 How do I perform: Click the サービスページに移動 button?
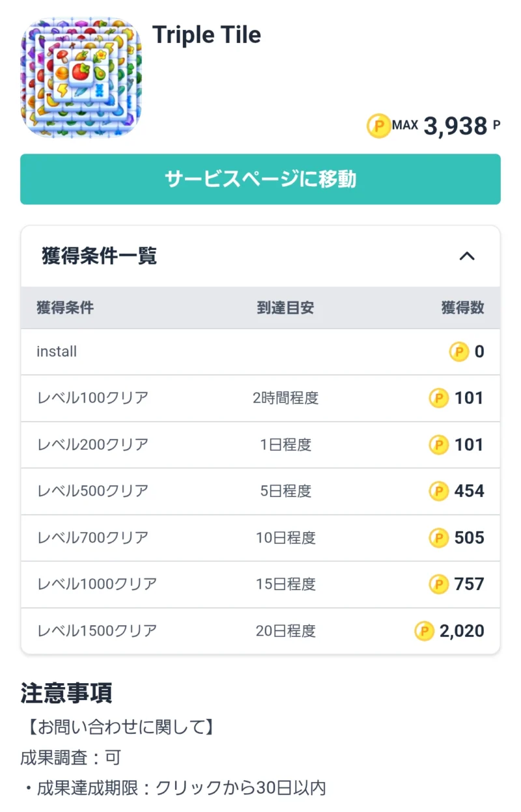click(x=260, y=179)
